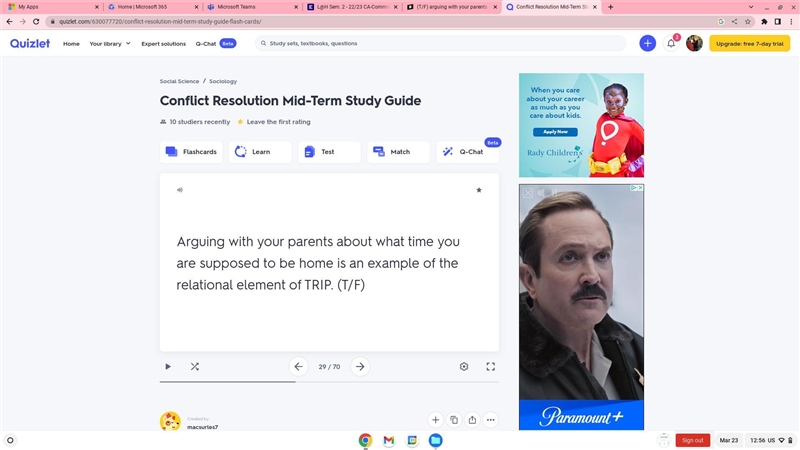Open Chrome from the shelf

coord(365,440)
